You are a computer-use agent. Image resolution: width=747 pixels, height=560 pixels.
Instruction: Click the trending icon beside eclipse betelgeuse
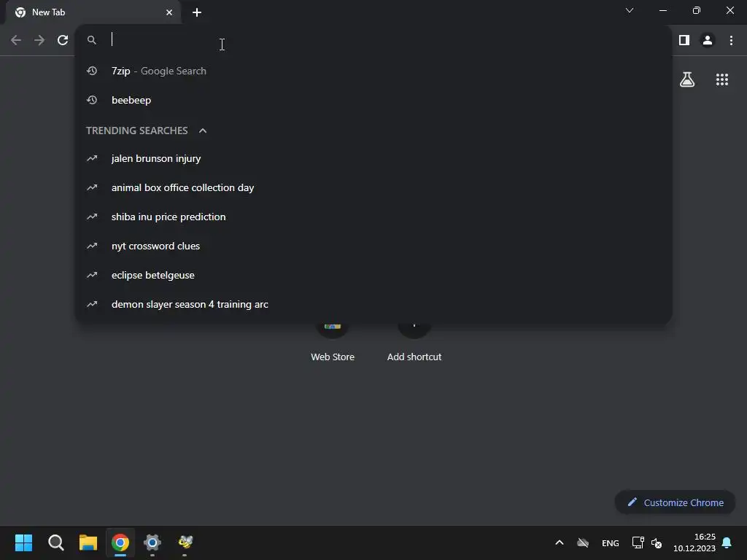coord(92,275)
